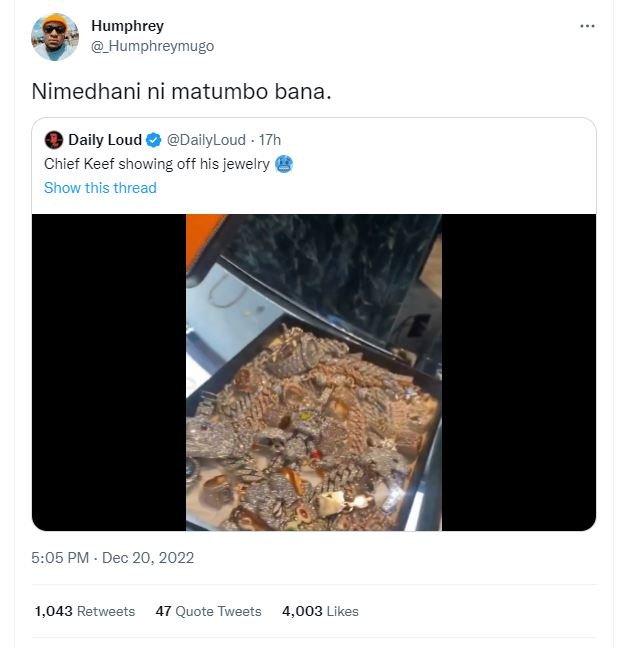624x648 pixels.
Task: Click the blue verified badge
Action: click(x=154, y=140)
